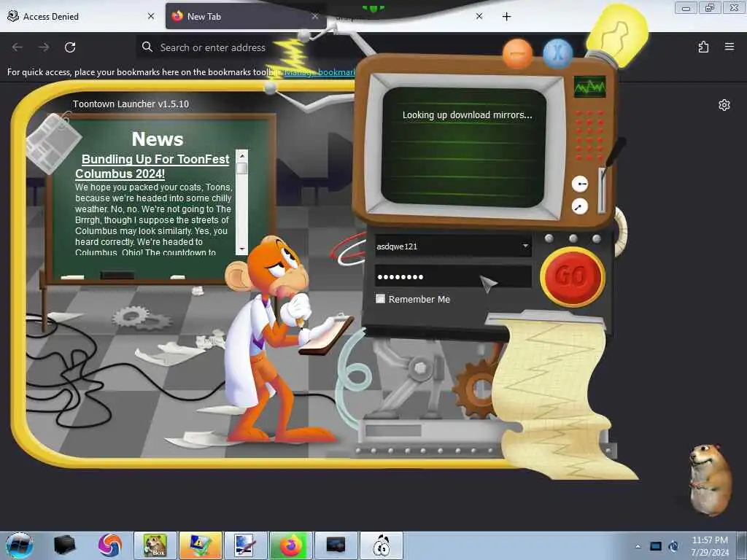
Task: Close the Access Denied tab
Action: [x=151, y=16]
